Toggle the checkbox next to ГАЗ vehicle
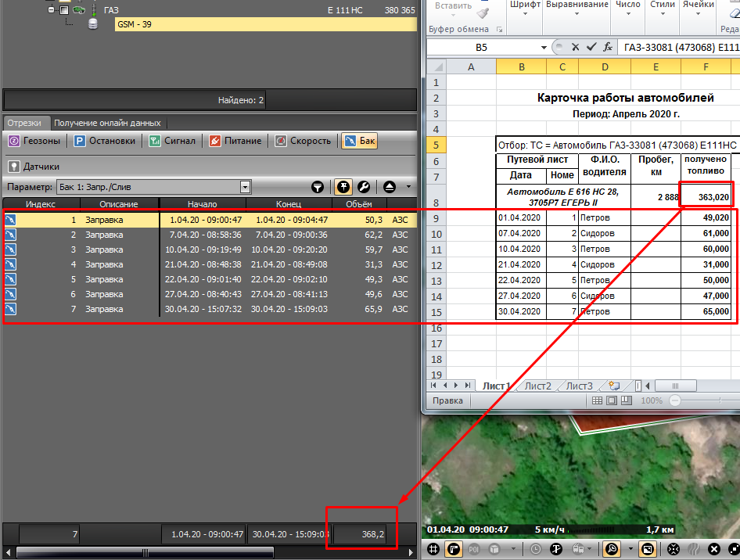 (64, 10)
